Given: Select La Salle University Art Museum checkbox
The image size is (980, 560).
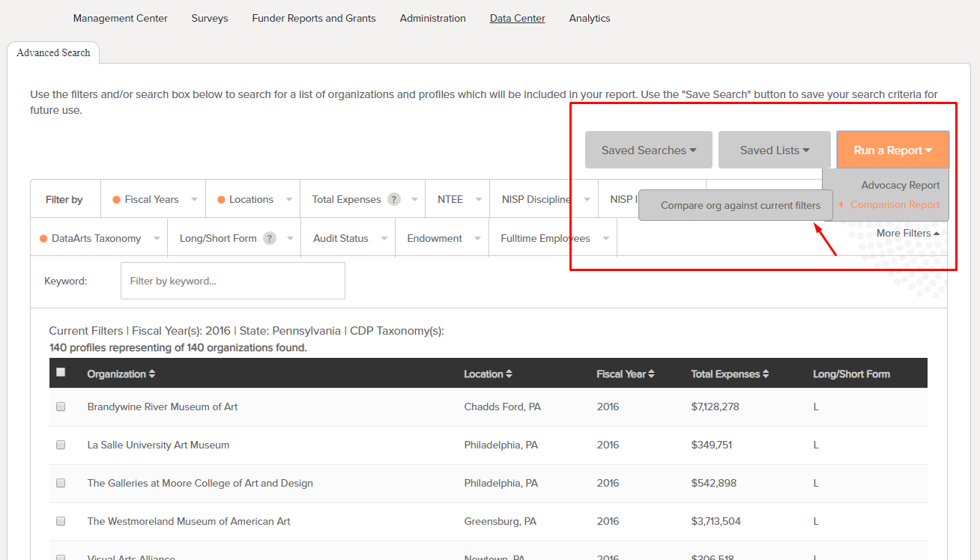Looking at the screenshot, I should click(61, 445).
